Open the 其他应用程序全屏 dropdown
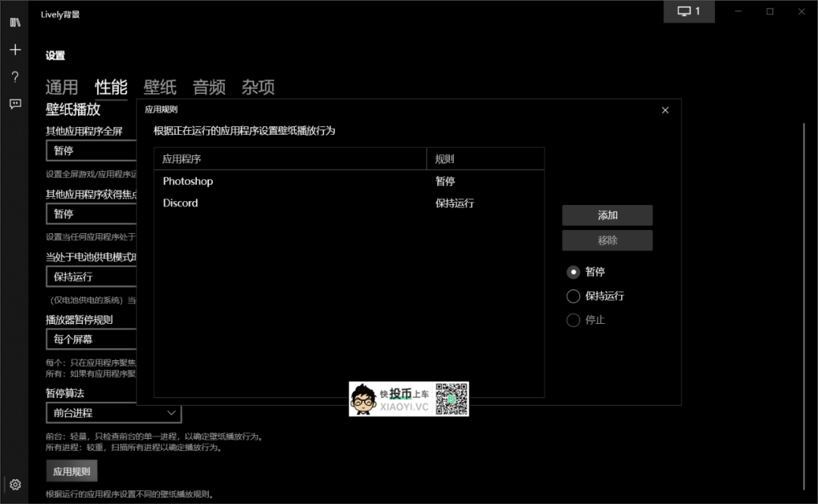818x504 pixels. coord(92,151)
